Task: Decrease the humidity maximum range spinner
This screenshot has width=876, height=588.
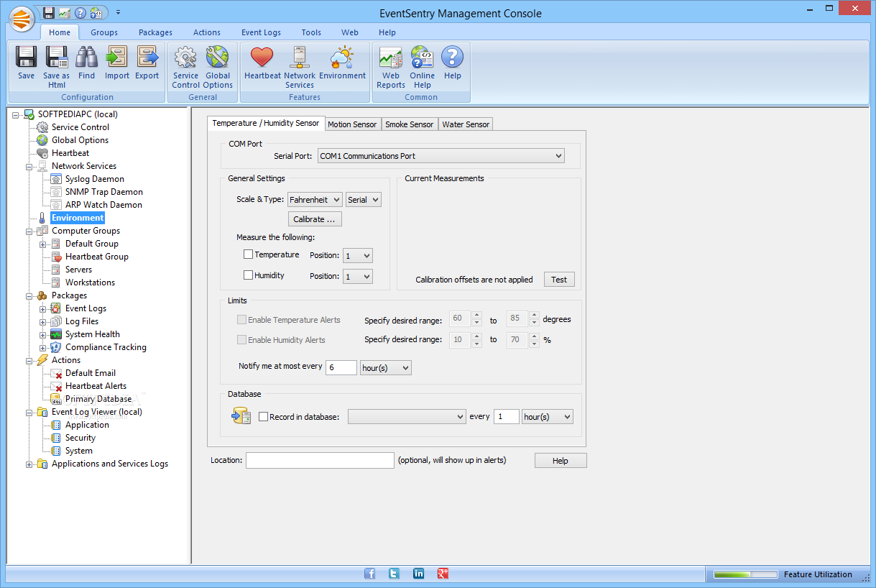Action: coord(534,344)
